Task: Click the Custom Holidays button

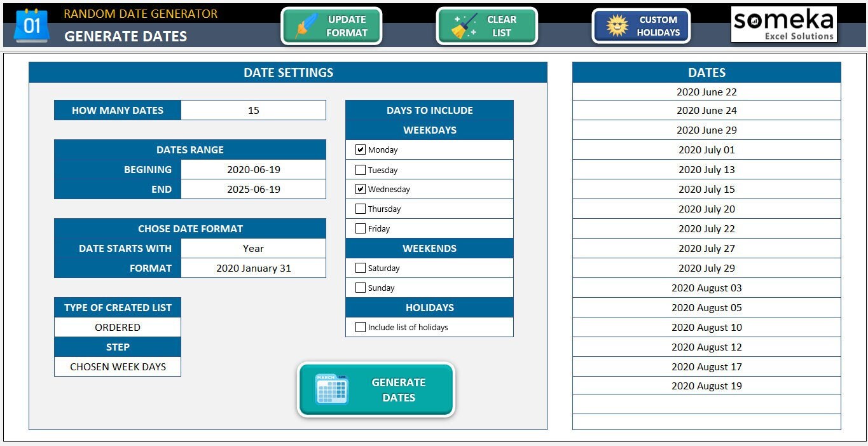Action: point(641,26)
